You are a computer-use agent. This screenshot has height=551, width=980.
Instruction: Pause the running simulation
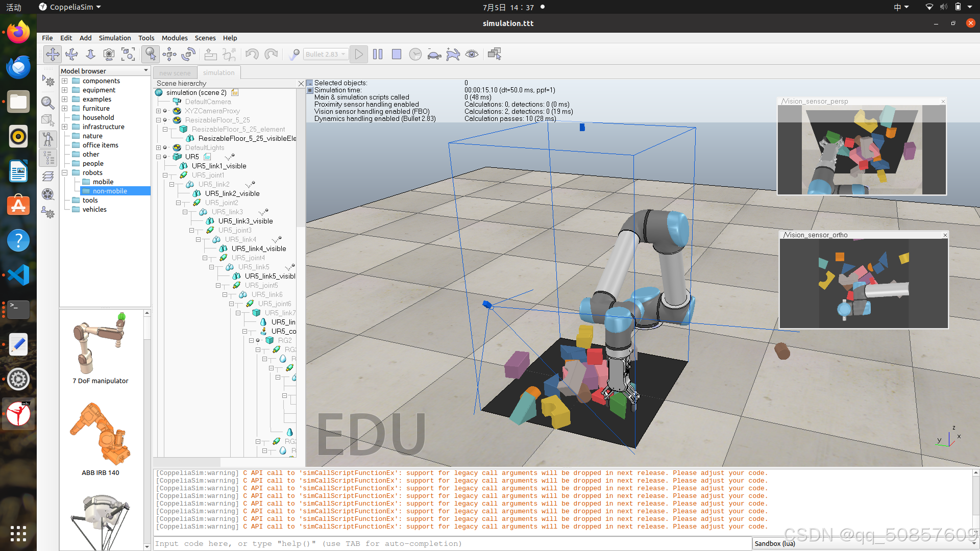click(x=378, y=54)
